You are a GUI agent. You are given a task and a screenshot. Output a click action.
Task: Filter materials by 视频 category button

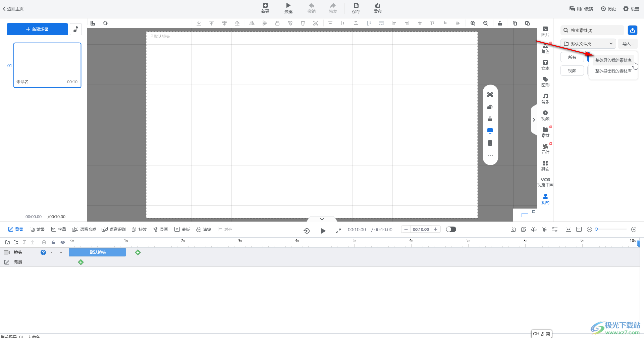tap(572, 71)
